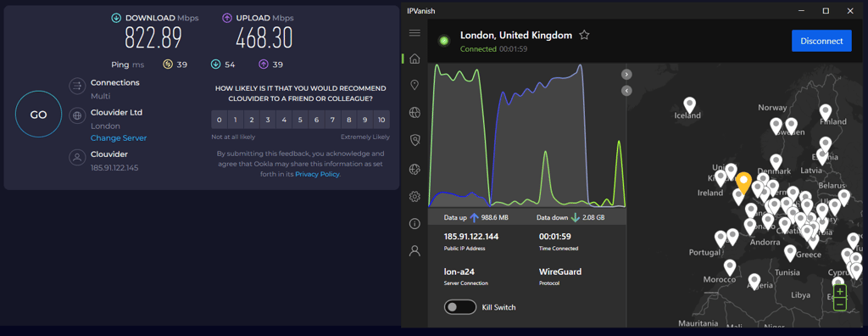
Task: Open the IPVanish hamburger menu
Action: click(415, 33)
